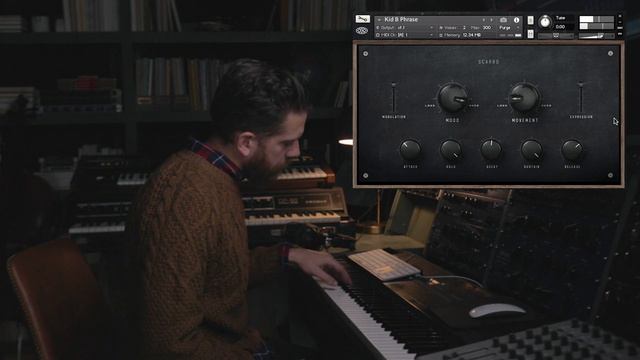
Task: Click the Attack knob
Action: click(410, 150)
